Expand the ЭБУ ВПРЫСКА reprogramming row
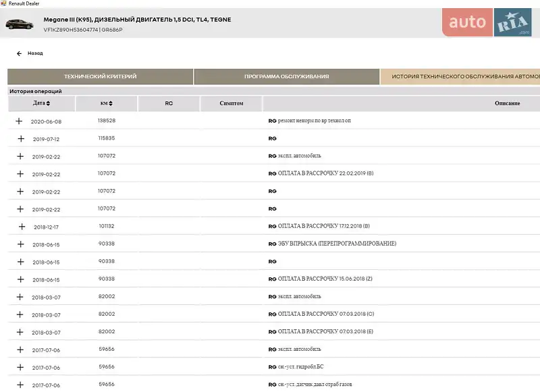Viewport: 540px width, 392px height. coord(20,244)
